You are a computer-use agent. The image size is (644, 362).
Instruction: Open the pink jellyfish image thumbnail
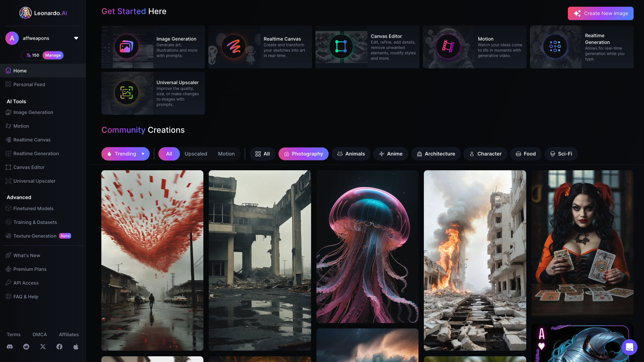367,246
